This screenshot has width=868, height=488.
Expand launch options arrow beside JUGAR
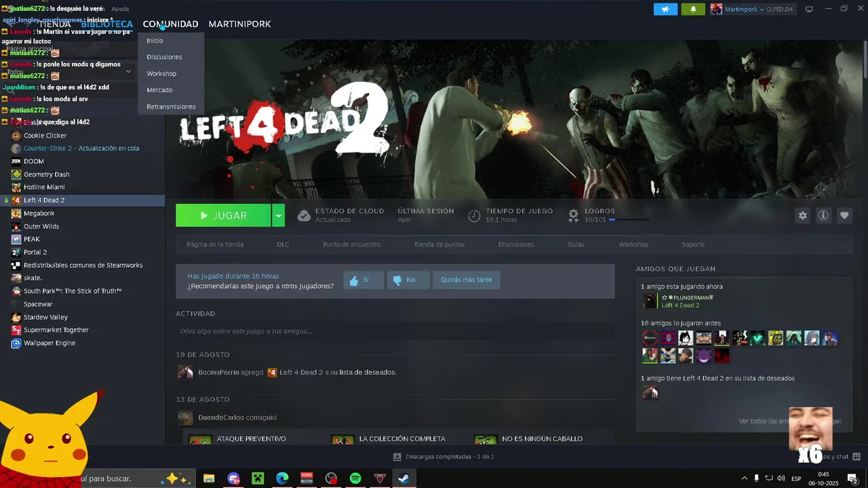pyautogui.click(x=278, y=216)
